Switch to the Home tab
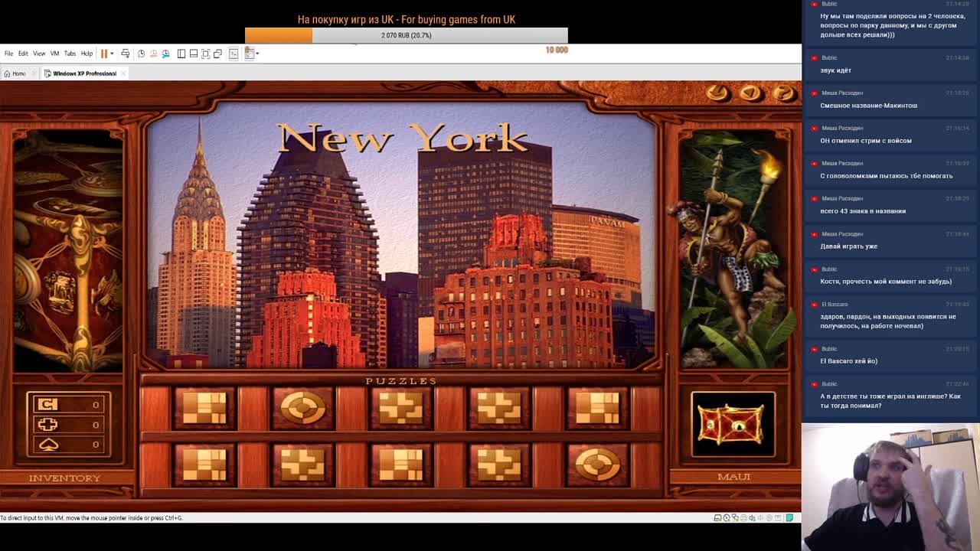This screenshot has height=551, width=980. (x=15, y=73)
